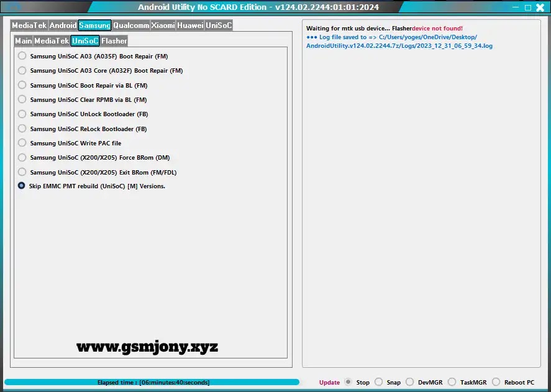Close the Android Utility window
551x392 pixels.
point(540,7)
